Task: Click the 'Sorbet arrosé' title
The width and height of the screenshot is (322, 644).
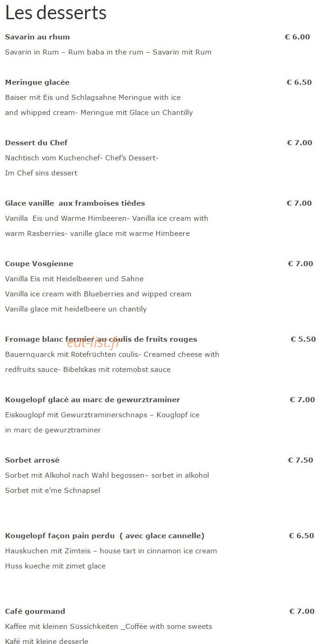Action: tap(32, 460)
